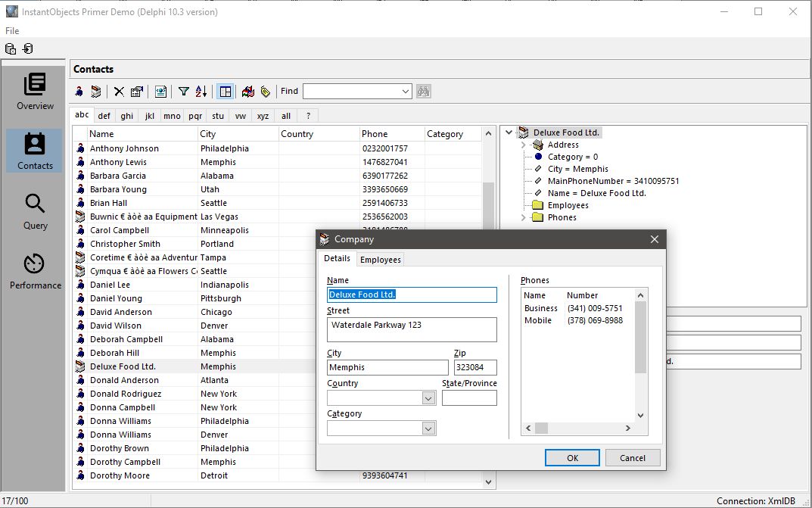Toggle the explorer split-panel view button

pos(225,92)
